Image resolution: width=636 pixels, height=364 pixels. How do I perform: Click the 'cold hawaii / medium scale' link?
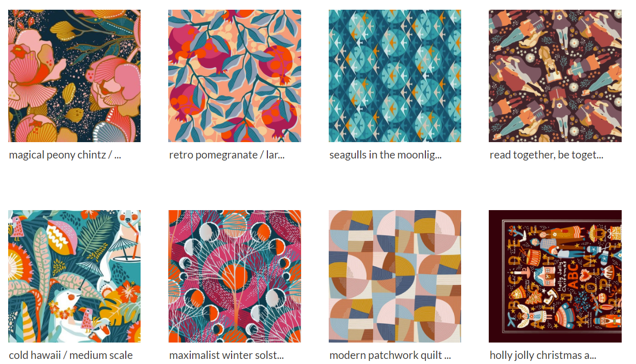click(x=71, y=355)
